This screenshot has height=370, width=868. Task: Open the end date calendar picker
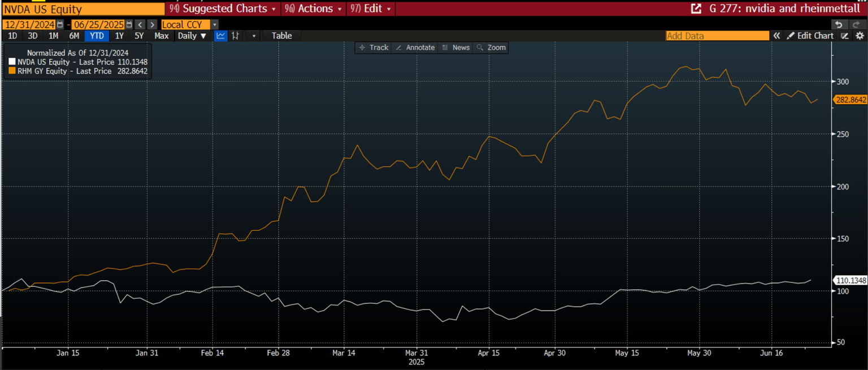[129, 24]
